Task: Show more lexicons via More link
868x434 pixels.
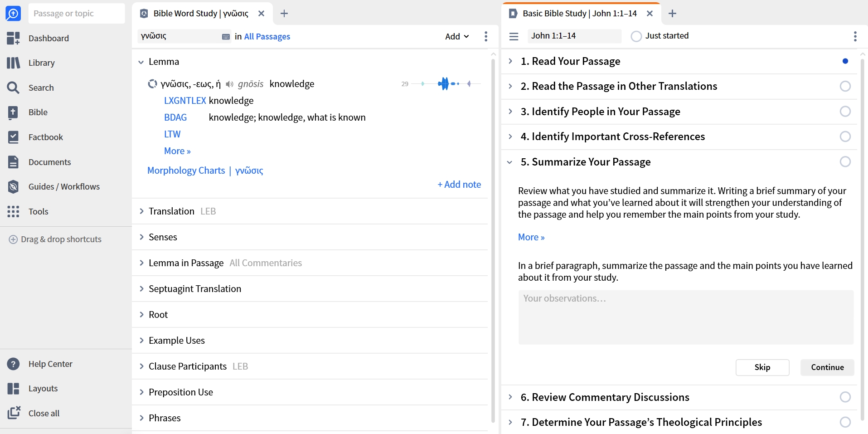Action: tap(177, 151)
